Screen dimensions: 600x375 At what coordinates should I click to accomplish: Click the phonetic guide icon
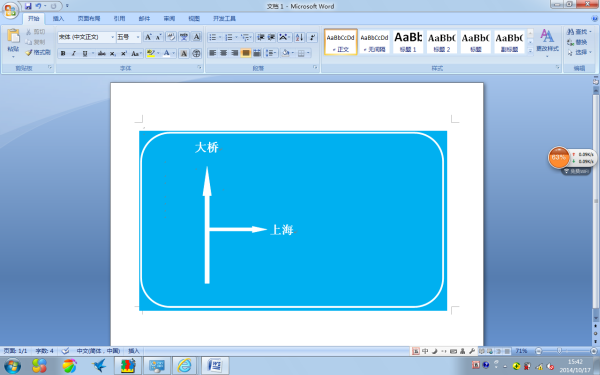coord(184,37)
